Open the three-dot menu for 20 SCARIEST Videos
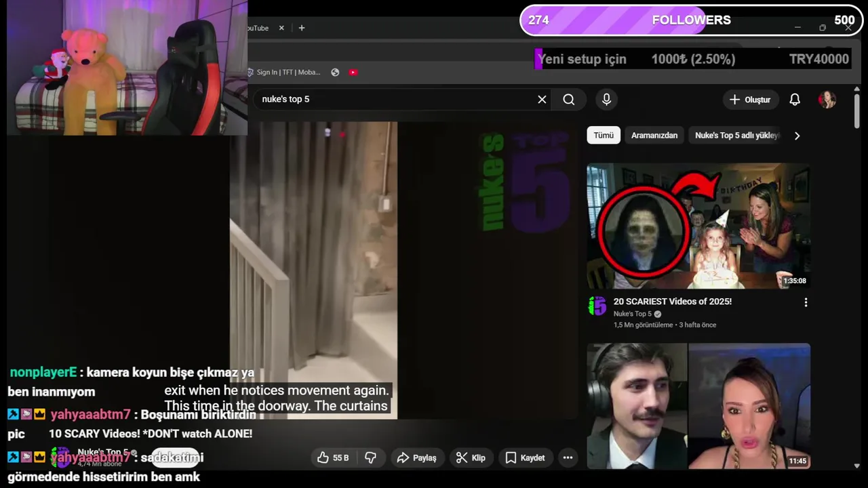 (806, 302)
